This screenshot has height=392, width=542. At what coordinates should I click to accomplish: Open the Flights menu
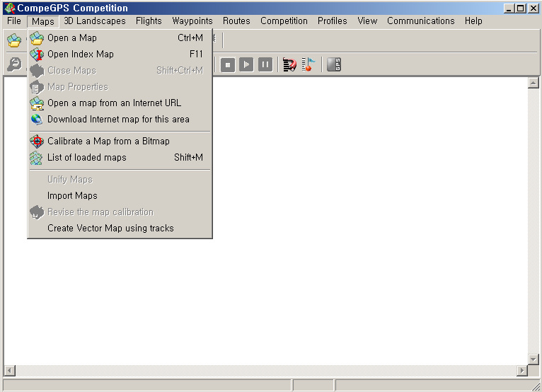point(149,21)
